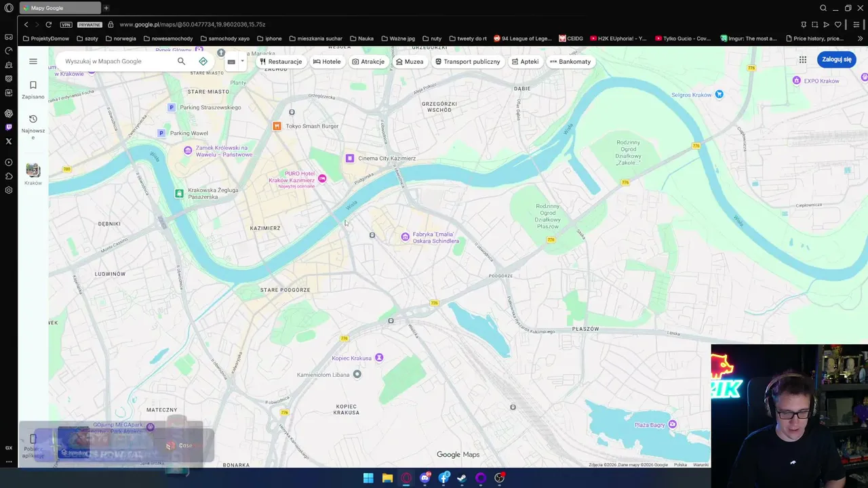Click the PURO Hotel Kraków Kazimierz pin
The width and height of the screenshot is (868, 488).
tap(322, 178)
